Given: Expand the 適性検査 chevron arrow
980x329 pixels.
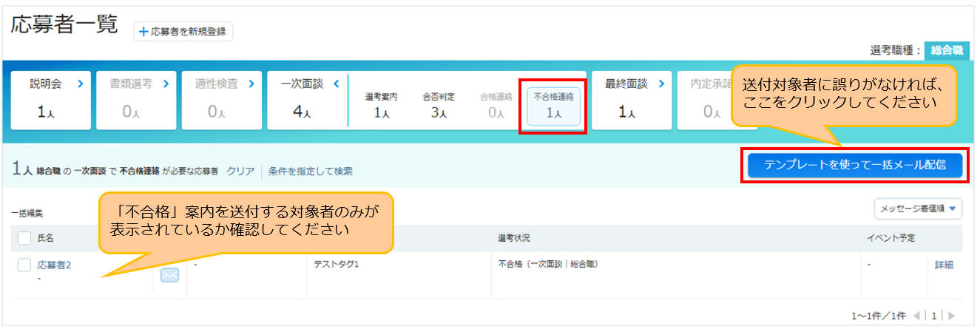Looking at the screenshot, I should tap(251, 84).
